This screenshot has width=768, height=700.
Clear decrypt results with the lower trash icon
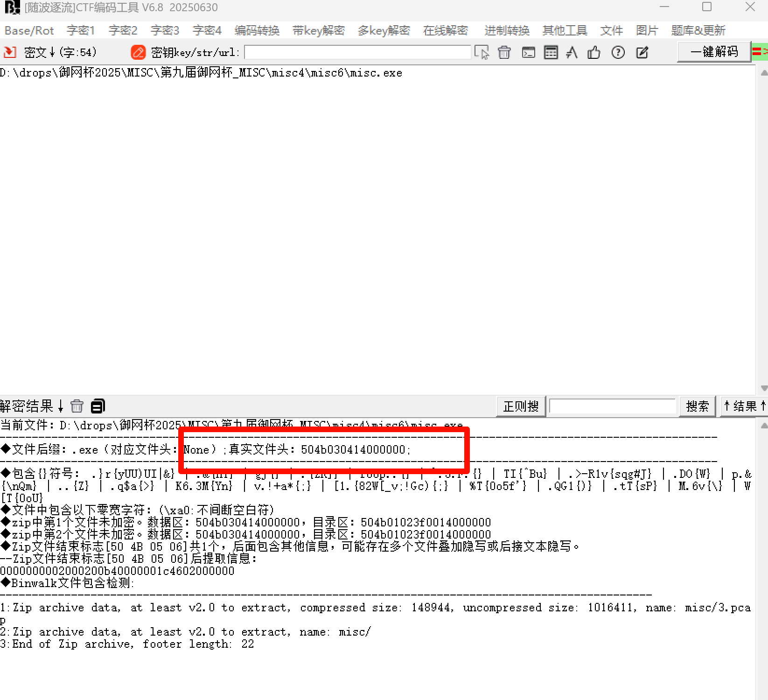pos(77,406)
